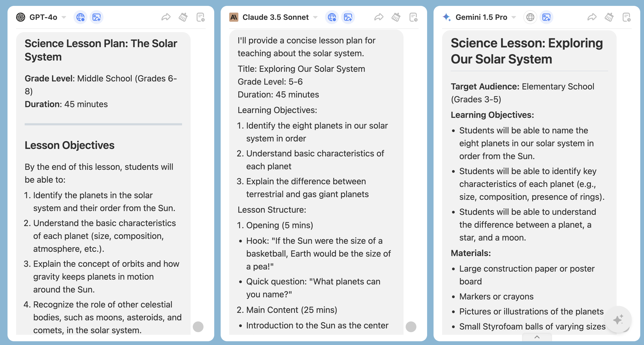644x345 pixels.
Task: Disable web search for GPT-4o
Action: (x=80, y=17)
